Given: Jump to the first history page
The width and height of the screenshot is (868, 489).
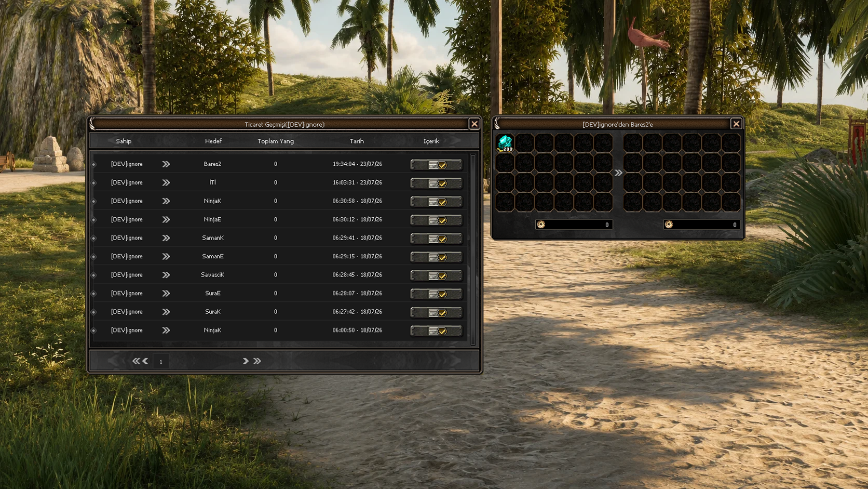Looking at the screenshot, I should (x=135, y=361).
